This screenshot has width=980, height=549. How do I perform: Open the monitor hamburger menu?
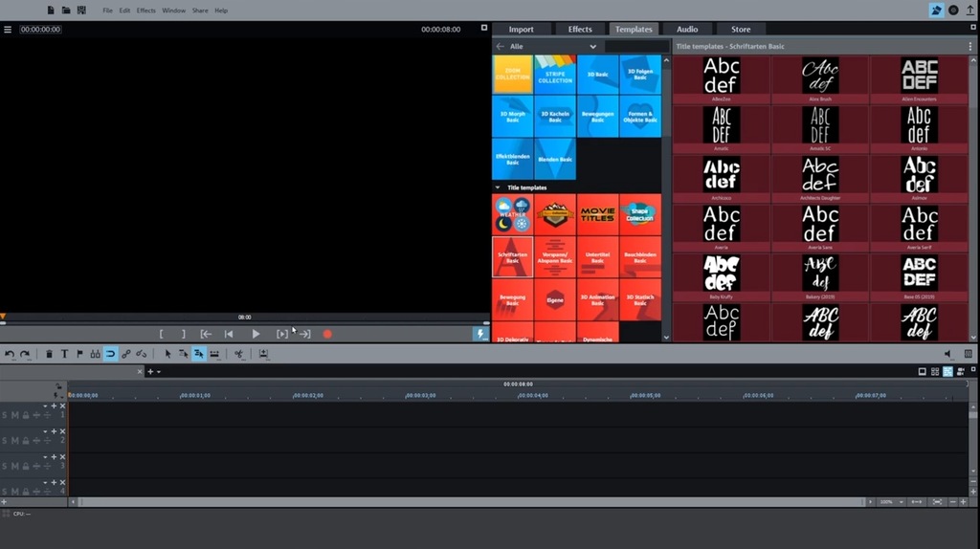pos(8,30)
